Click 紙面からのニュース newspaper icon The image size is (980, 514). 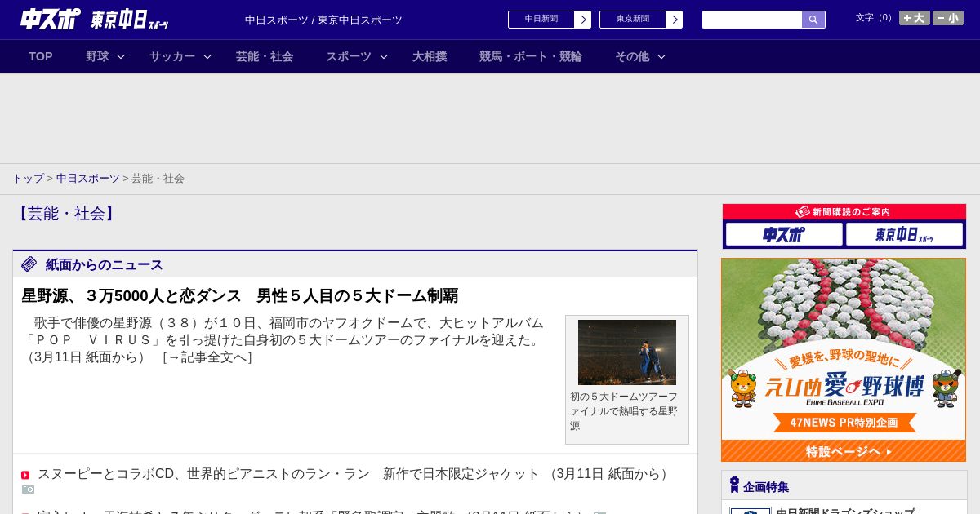pyautogui.click(x=29, y=264)
